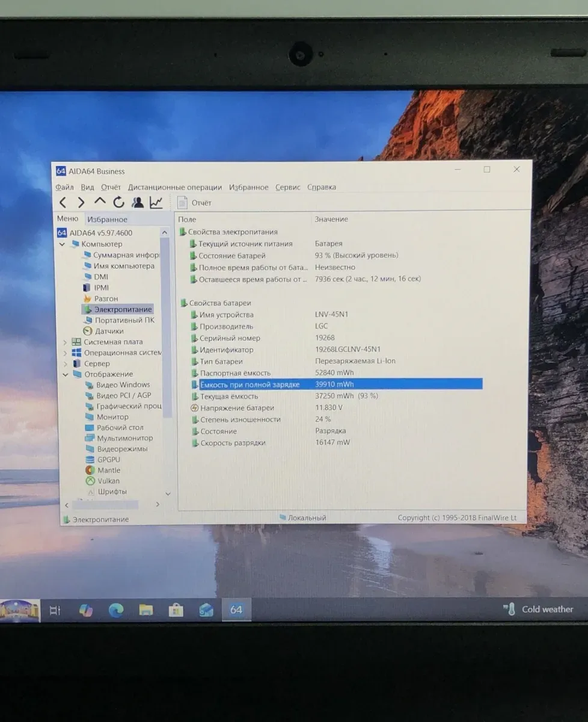Click the Back navigation arrow in toolbar
Image resolution: width=588 pixels, height=722 pixels.
(x=63, y=203)
